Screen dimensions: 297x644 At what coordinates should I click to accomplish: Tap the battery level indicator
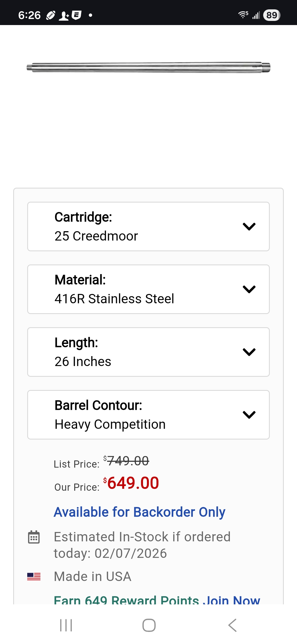[x=272, y=15]
